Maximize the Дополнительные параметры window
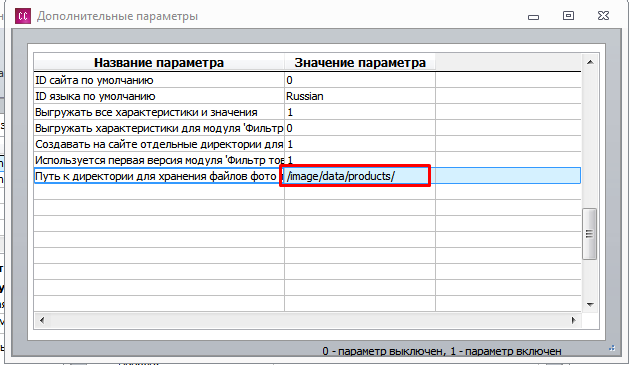Image resolution: width=629 pixels, height=365 pixels. tap(568, 16)
